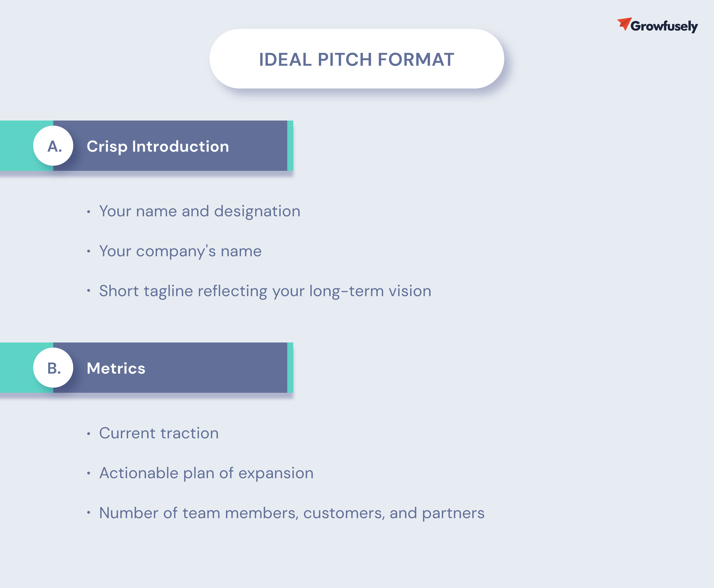The image size is (714, 588).
Task: Click the white circle labeled A.
Action: 53,146
